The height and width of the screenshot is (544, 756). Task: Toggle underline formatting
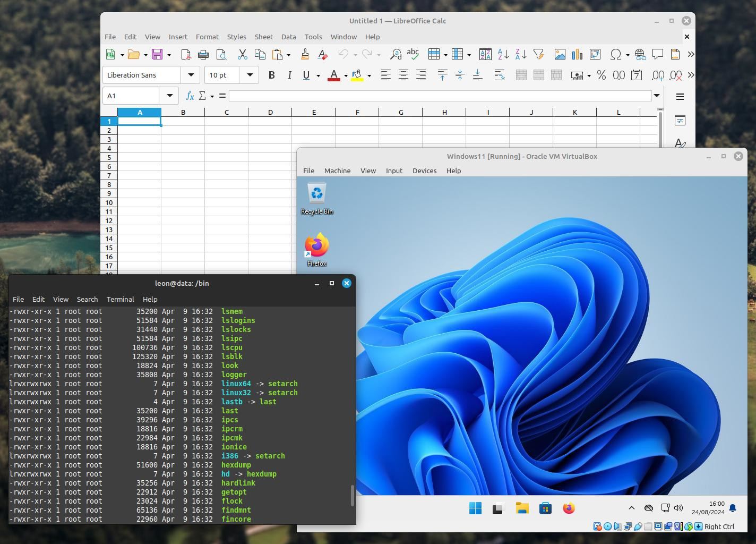(306, 75)
